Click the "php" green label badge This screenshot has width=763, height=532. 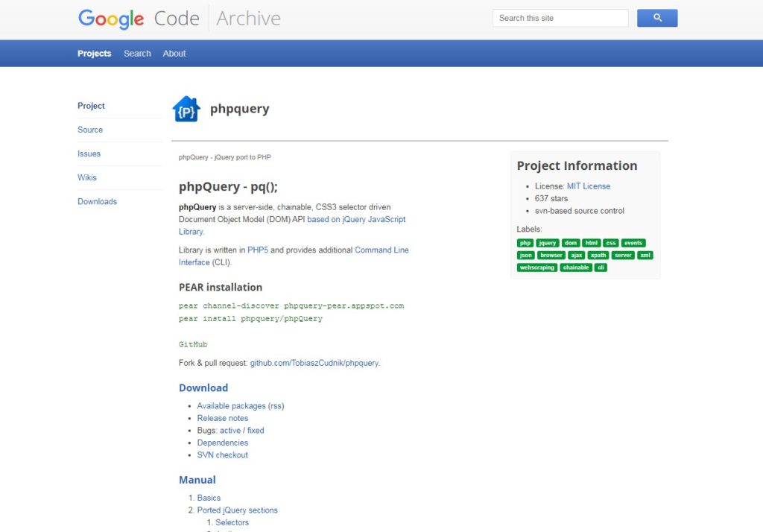point(525,243)
